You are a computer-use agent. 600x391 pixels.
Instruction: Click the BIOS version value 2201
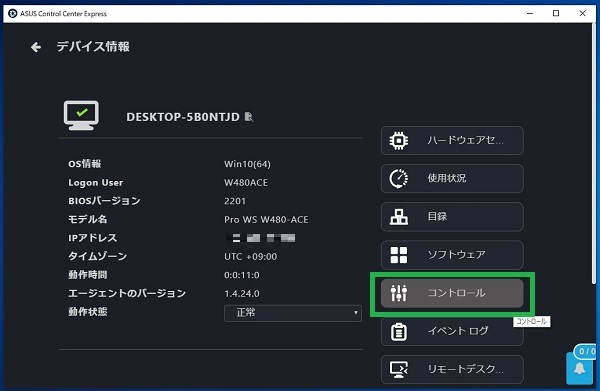[x=235, y=201]
